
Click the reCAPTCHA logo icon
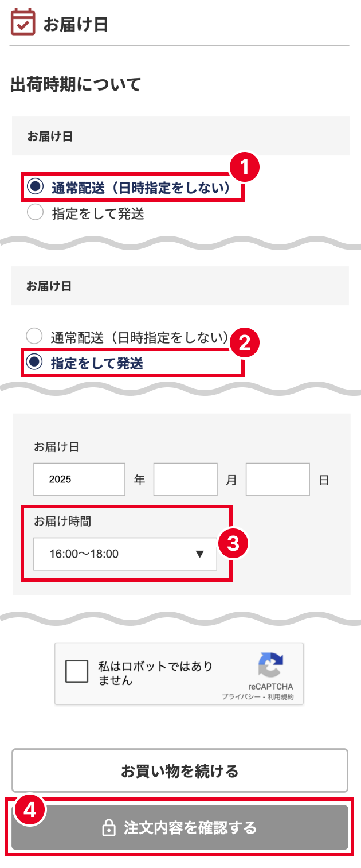pos(270,666)
